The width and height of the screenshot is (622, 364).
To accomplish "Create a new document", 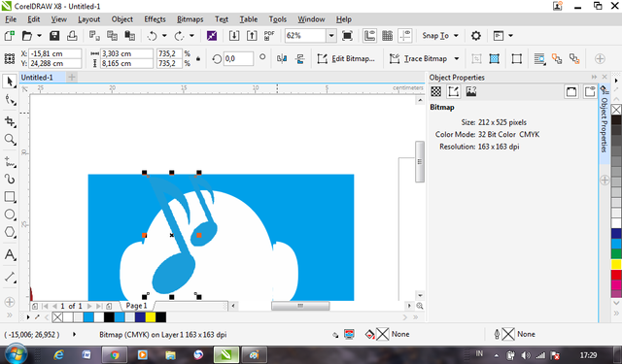I will tap(9, 36).
